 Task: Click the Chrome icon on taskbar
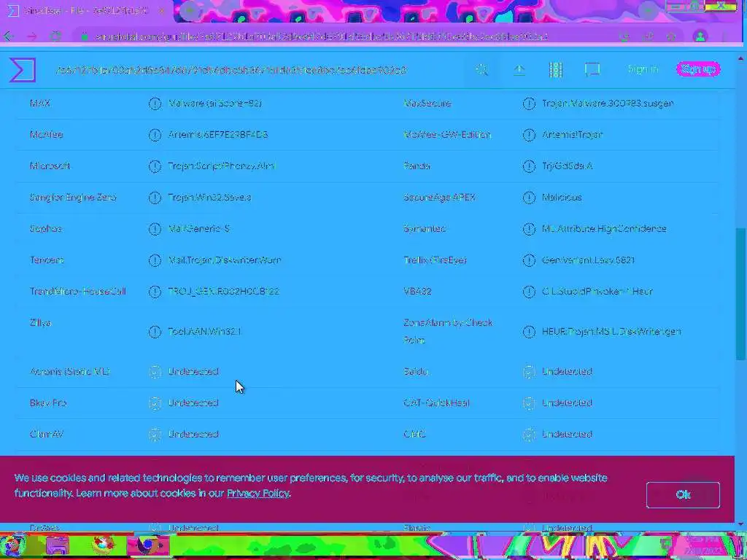tap(147, 545)
